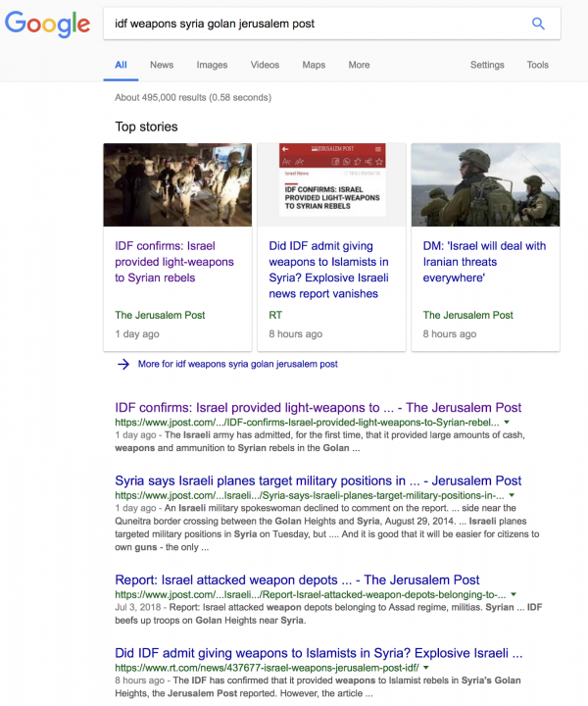Open the Tools options
The width and height of the screenshot is (588, 706).
538,65
